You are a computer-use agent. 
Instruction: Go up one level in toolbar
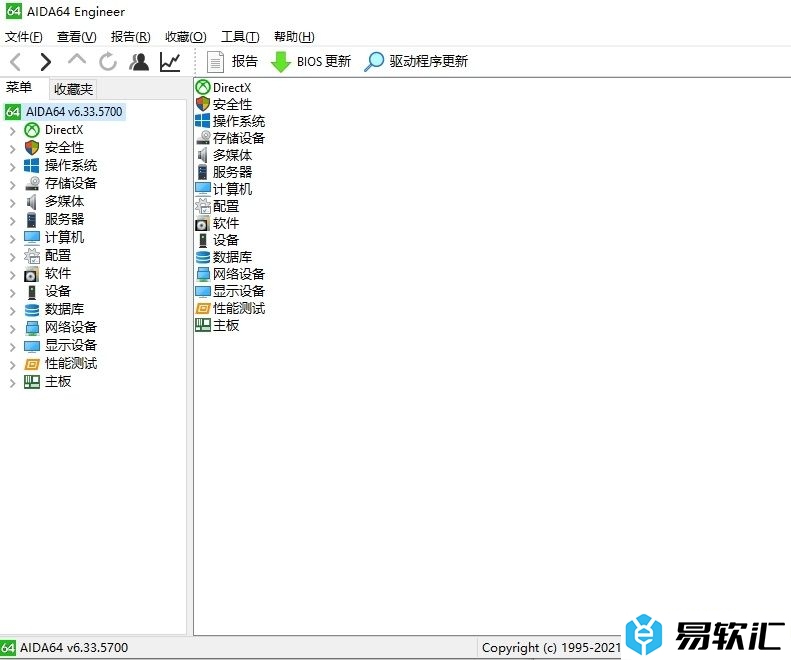[x=77, y=60]
